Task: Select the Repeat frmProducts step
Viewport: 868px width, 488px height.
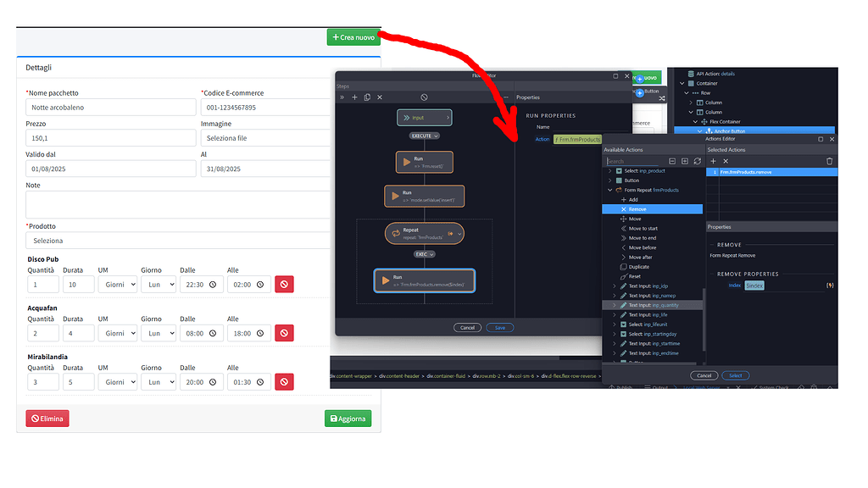Action: (425, 234)
